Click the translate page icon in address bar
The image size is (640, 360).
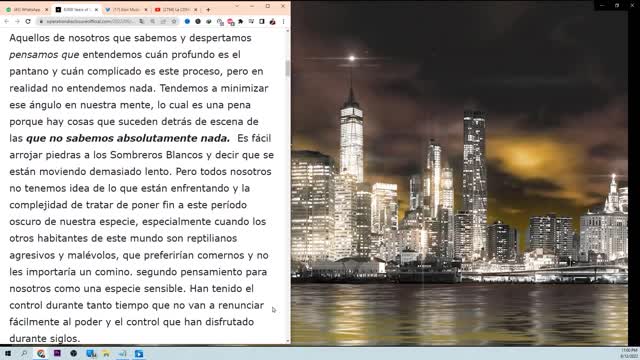tap(141, 21)
